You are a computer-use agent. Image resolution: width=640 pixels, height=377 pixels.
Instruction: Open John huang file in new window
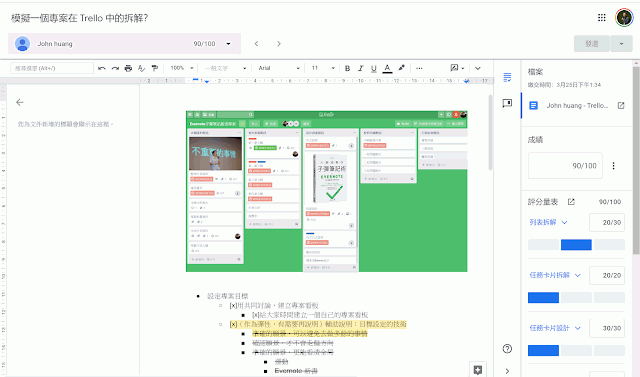tap(621, 105)
